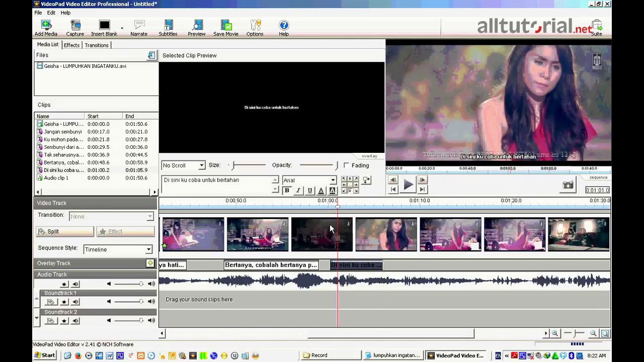
Task: Click the Help toolbar icon
Action: (284, 28)
